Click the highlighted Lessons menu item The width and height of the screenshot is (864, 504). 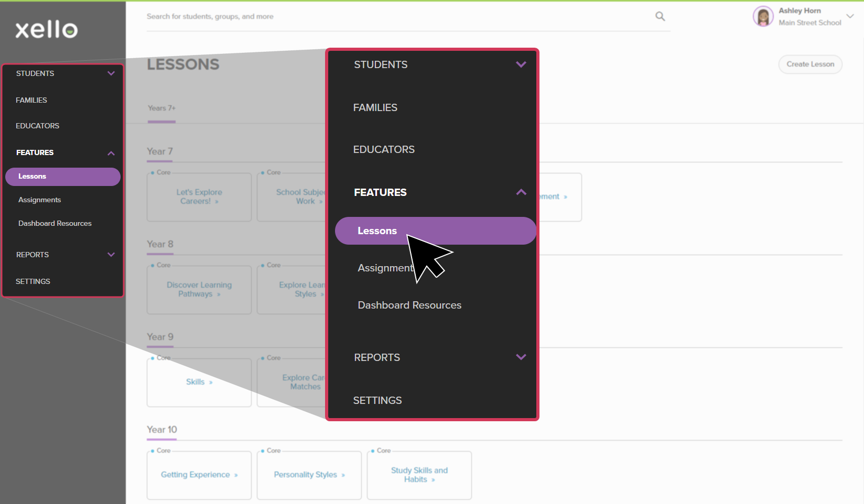coord(435,231)
